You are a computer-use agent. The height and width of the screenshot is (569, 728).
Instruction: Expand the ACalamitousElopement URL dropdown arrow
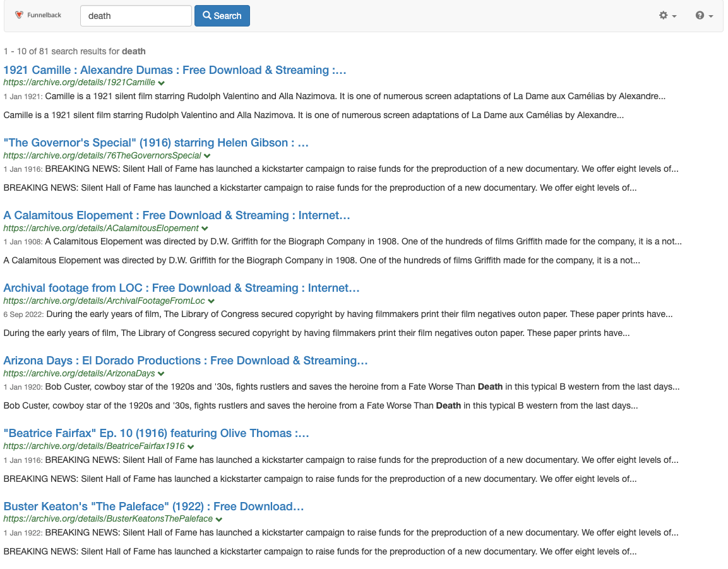pos(205,229)
